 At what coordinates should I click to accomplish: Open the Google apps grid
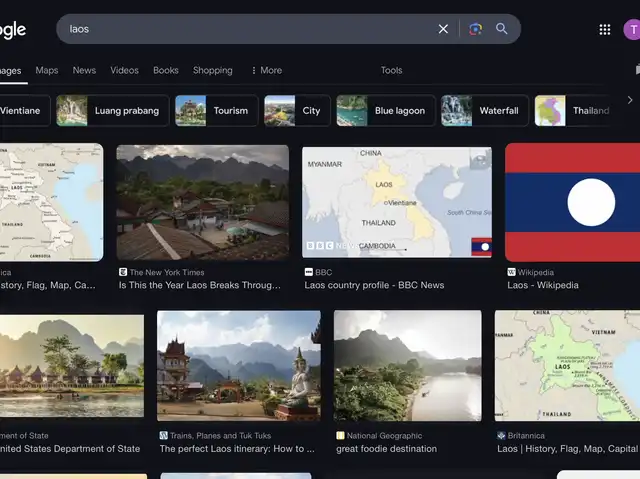(605, 29)
